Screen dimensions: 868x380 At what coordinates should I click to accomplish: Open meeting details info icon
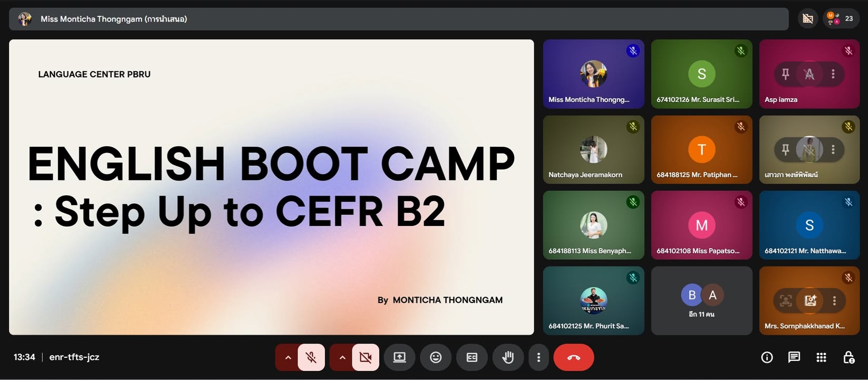(x=767, y=357)
